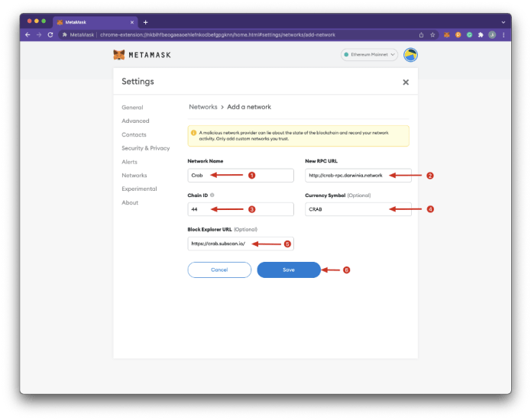Save the new network
Viewport: 531px width, 420px height.
(x=289, y=270)
